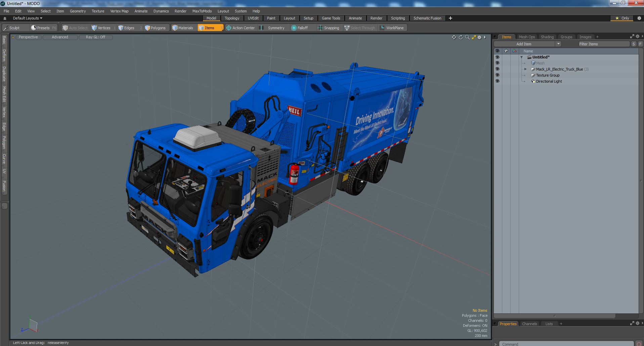Open the File menu
This screenshot has height=346, width=644.
pos(6,11)
